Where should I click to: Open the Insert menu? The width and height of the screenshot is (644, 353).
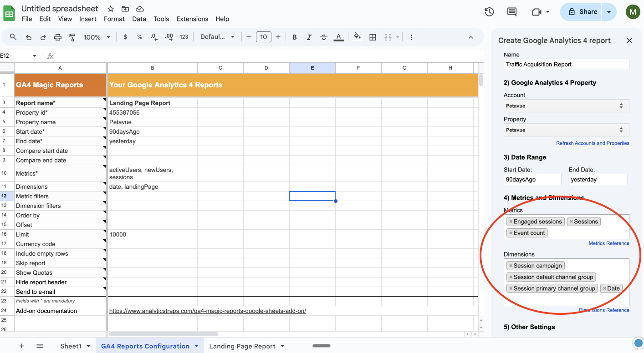click(88, 19)
